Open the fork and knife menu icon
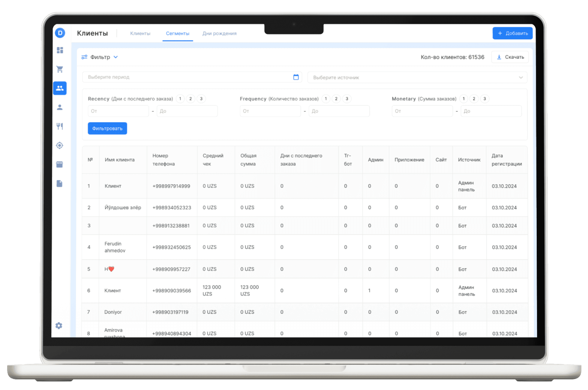The height and width of the screenshot is (390, 588). pos(60,126)
